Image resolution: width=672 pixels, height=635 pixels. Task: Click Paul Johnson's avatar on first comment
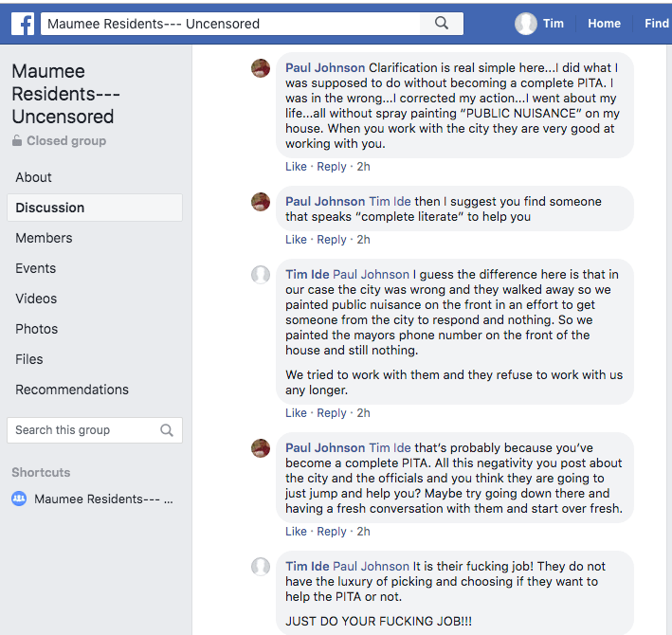click(x=261, y=68)
